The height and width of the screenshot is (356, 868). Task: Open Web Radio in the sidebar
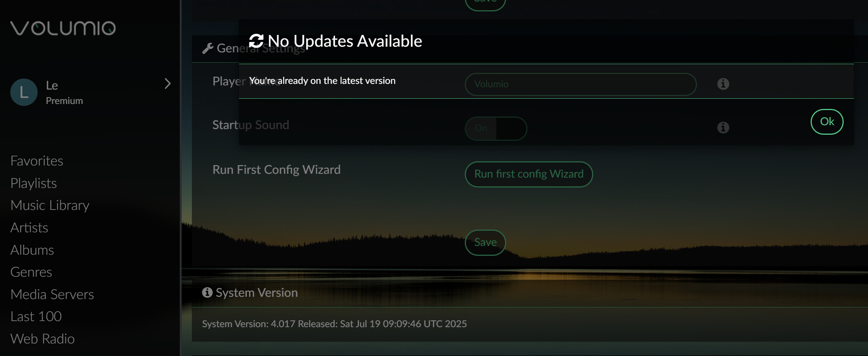pos(43,339)
